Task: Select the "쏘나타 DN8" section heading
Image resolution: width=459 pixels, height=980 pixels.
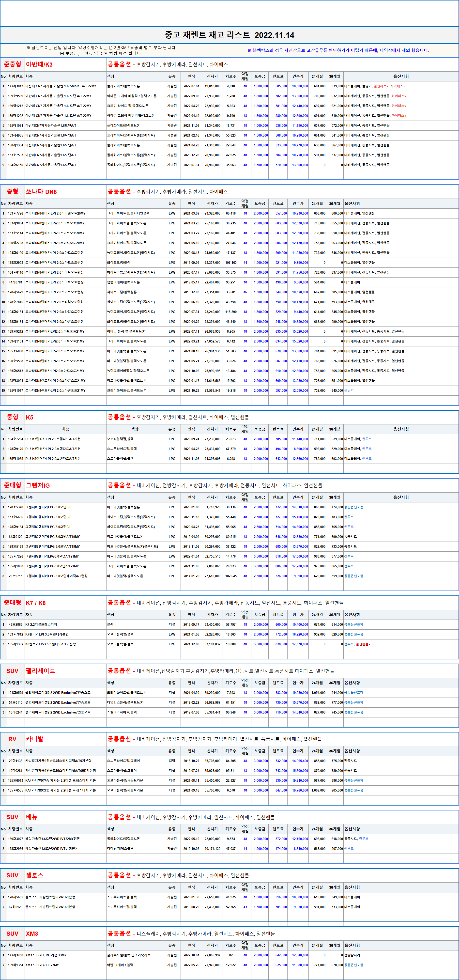Action: 41,192
